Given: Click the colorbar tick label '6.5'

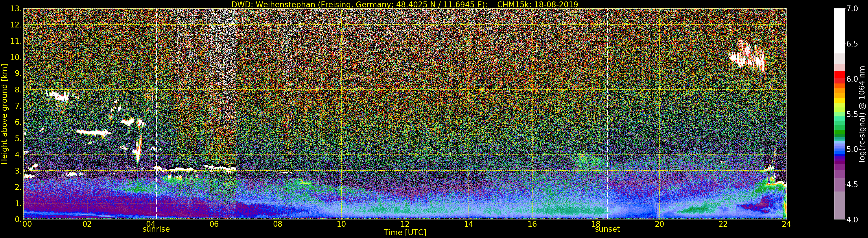Looking at the screenshot, I should (852, 44).
